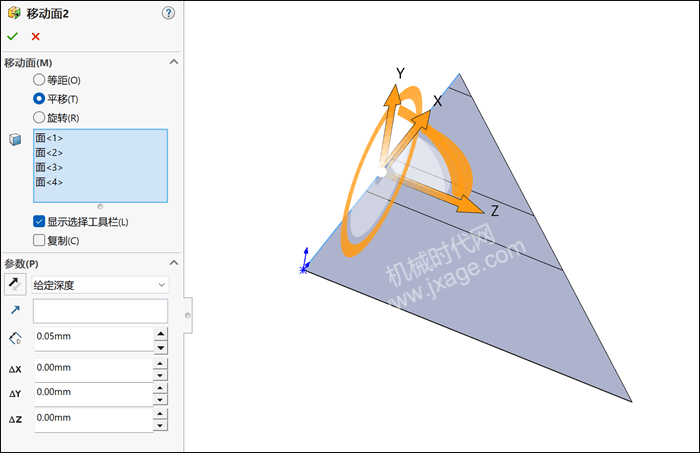The height and width of the screenshot is (453, 700).
Task: Click the empty direction reference field
Action: 100,311
